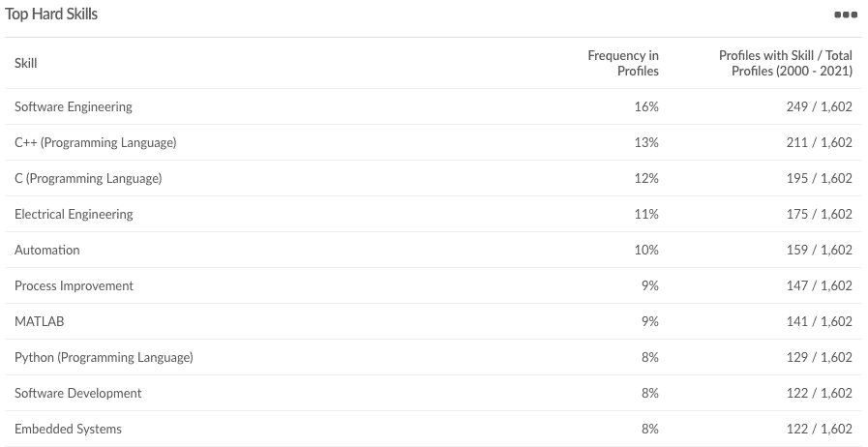Open the Electrical Engineering skill entry
This screenshot has height=447, width=868.
pyautogui.click(x=74, y=215)
